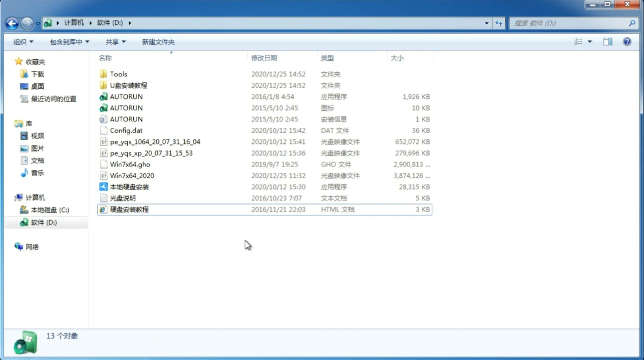Open the Win7x64_2020 disc image file
The width and height of the screenshot is (644, 360).
coord(132,176)
